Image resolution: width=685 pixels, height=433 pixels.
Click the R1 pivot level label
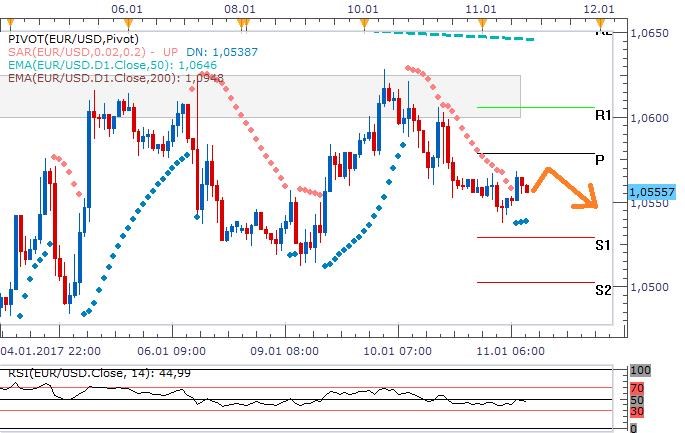(603, 117)
